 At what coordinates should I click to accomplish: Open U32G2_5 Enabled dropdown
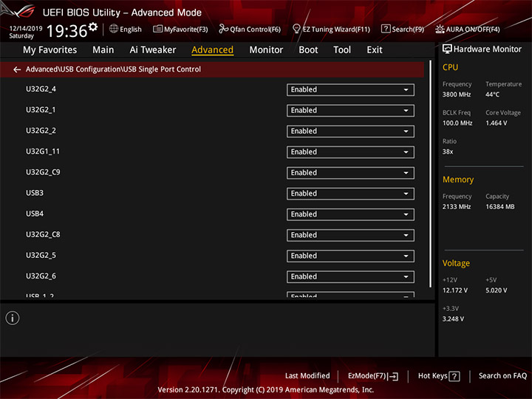[350, 256]
